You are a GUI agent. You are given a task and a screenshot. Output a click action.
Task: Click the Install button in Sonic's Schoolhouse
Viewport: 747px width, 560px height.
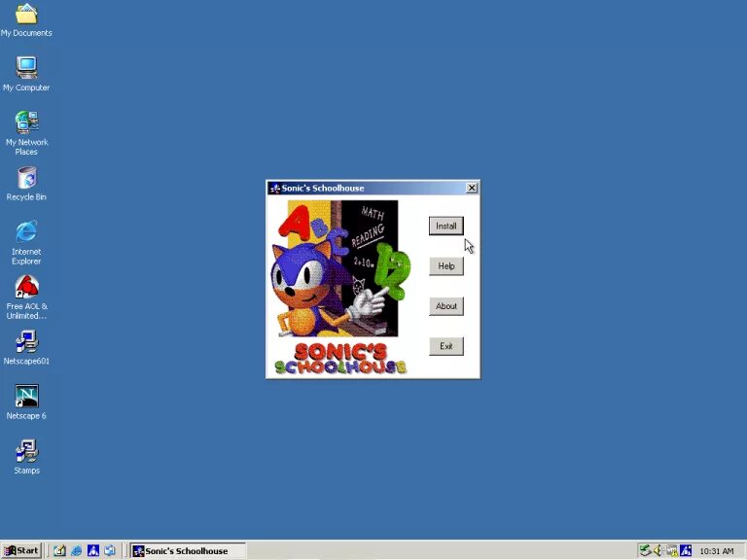click(x=445, y=226)
